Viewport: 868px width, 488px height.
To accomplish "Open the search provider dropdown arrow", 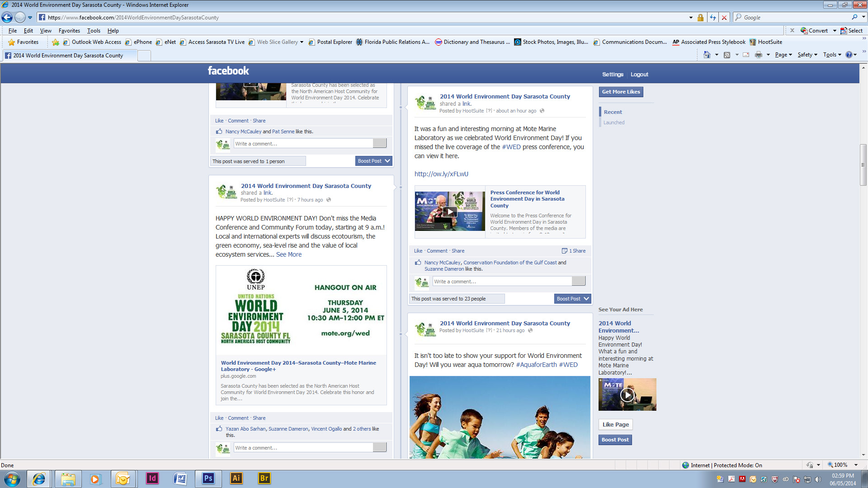I will 863,17.
